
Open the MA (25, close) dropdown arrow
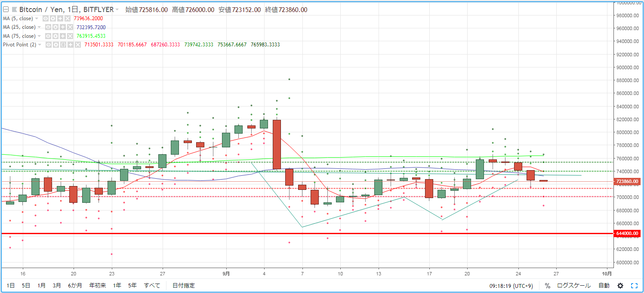(x=39, y=27)
